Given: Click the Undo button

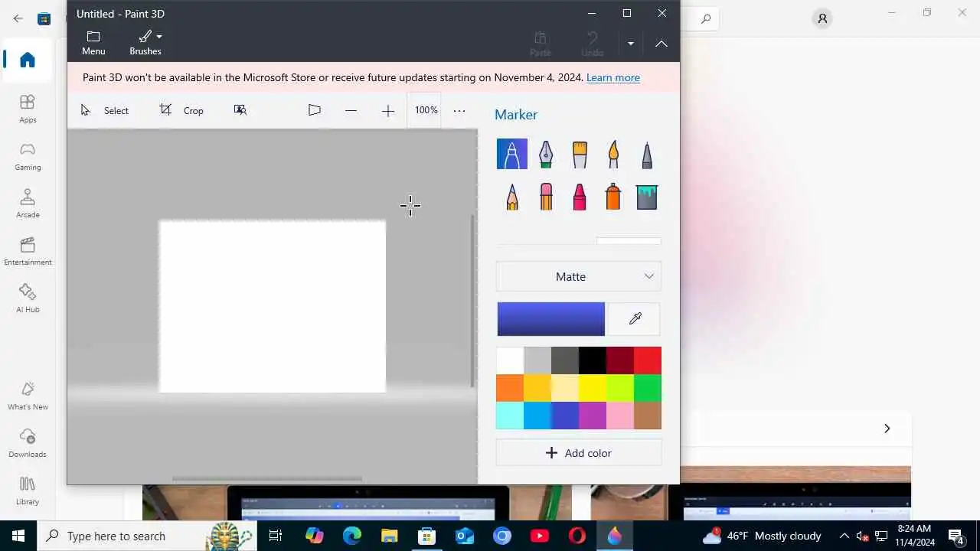Looking at the screenshot, I should click(592, 44).
